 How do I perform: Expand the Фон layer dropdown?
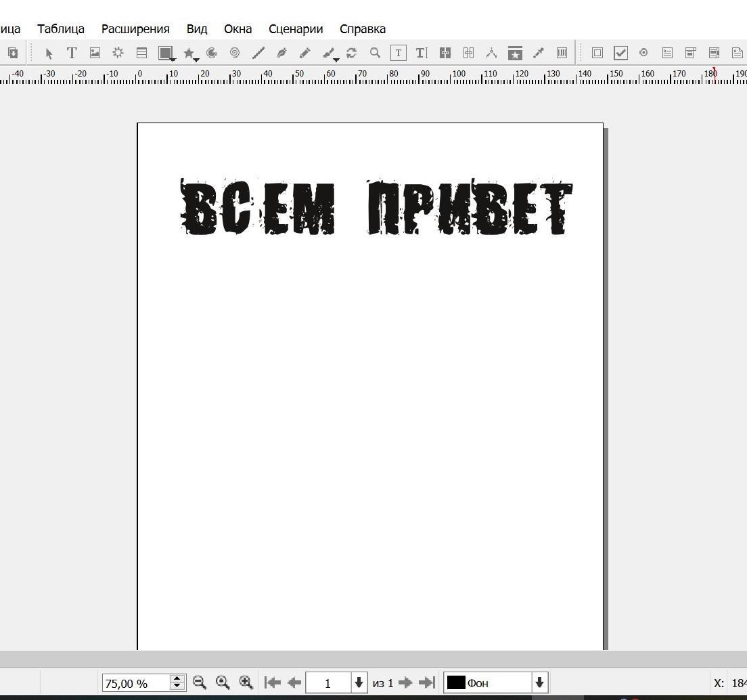click(x=539, y=682)
